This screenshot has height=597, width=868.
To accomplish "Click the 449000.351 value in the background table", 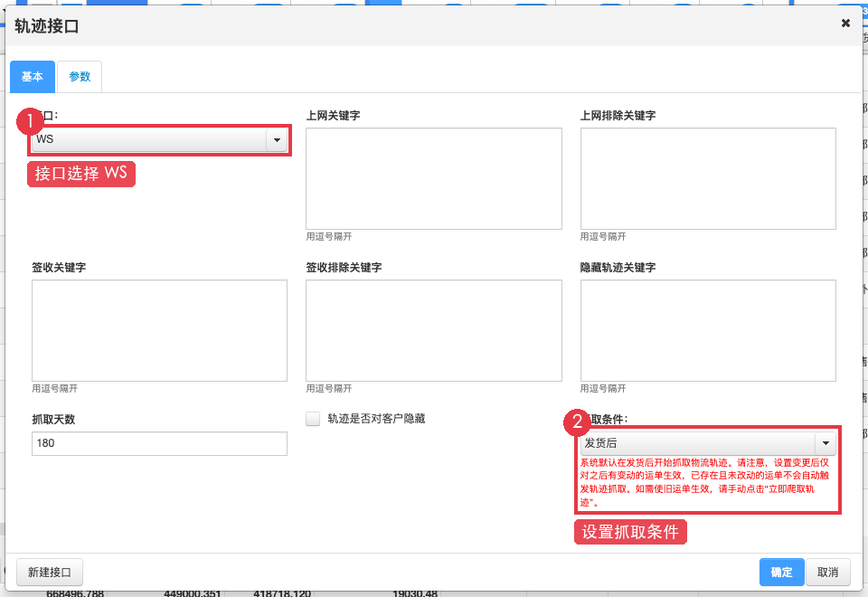I will tap(192, 593).
